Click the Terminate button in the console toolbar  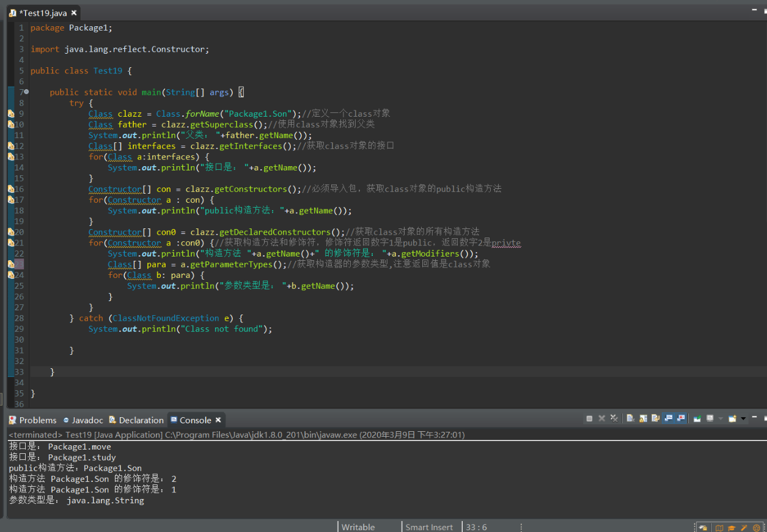[589, 418]
